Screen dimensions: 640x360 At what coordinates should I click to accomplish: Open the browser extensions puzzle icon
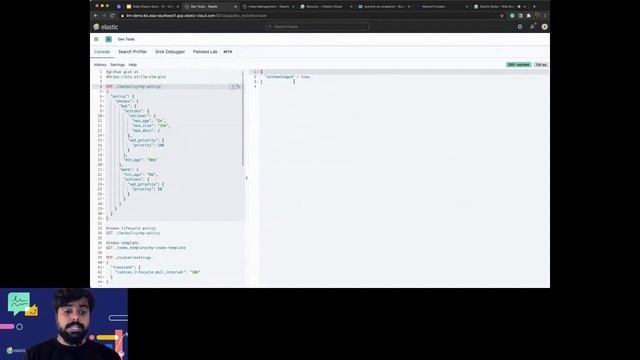(x=529, y=16)
